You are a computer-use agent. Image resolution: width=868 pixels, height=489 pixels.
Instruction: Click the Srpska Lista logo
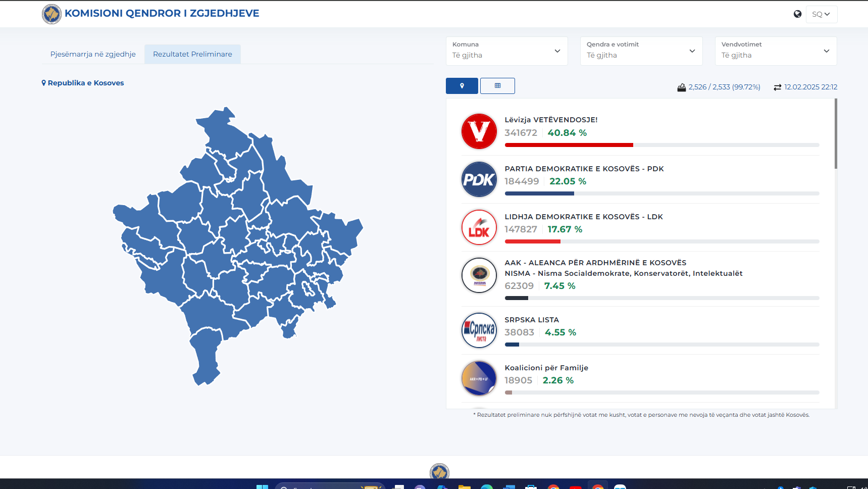[479, 330]
